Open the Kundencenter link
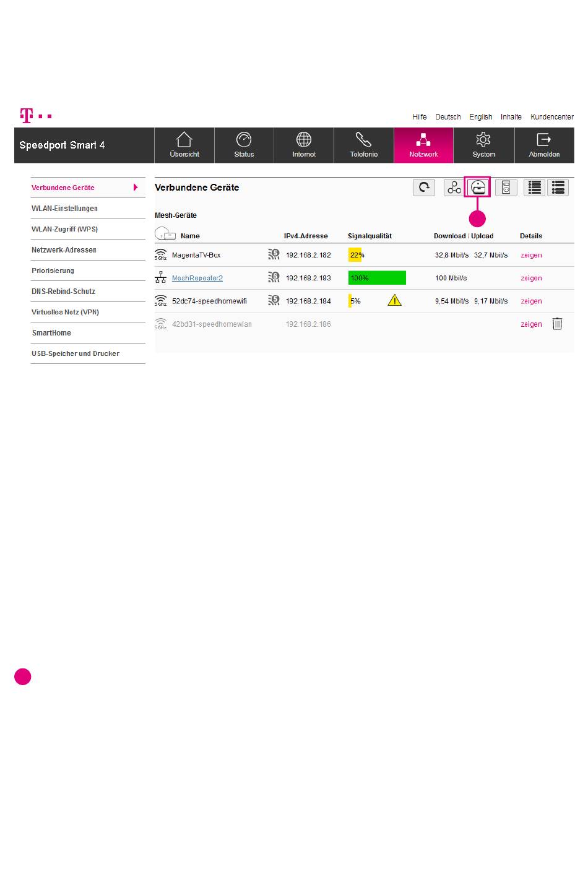The height and width of the screenshot is (882, 588). (x=552, y=116)
